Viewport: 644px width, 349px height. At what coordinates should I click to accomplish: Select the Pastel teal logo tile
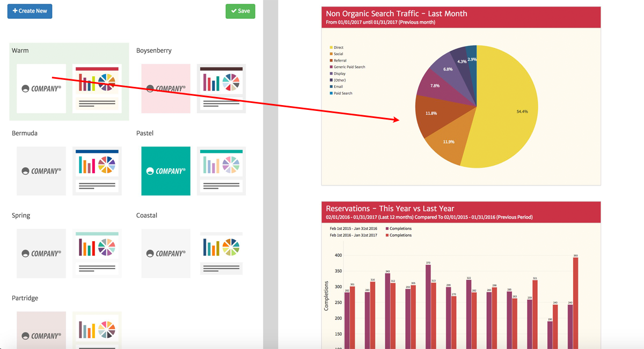[x=166, y=171]
